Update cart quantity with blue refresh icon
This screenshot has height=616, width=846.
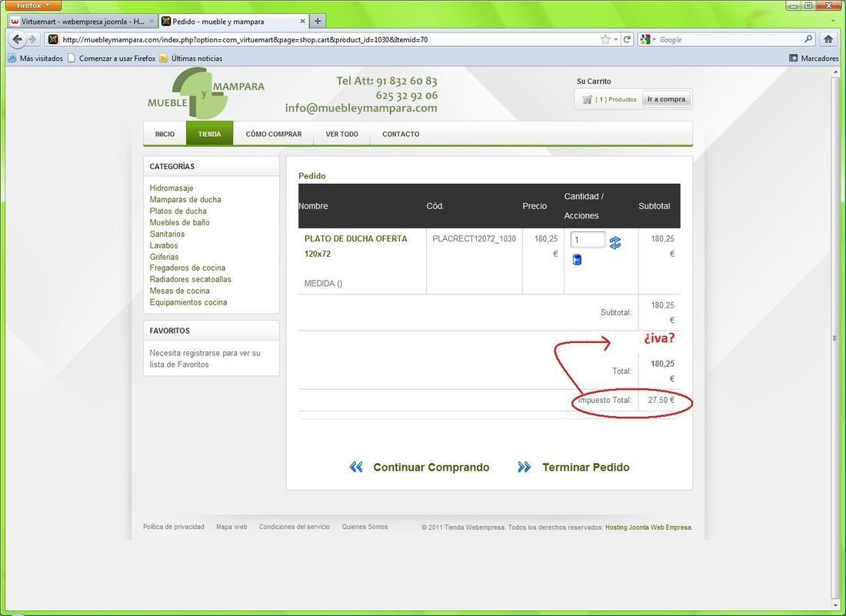pyautogui.click(x=615, y=243)
